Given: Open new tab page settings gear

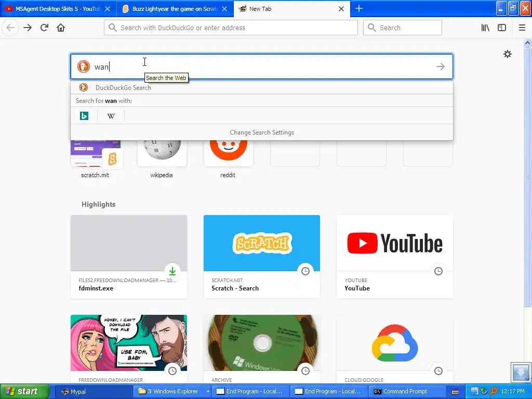Looking at the screenshot, I should 507,54.
